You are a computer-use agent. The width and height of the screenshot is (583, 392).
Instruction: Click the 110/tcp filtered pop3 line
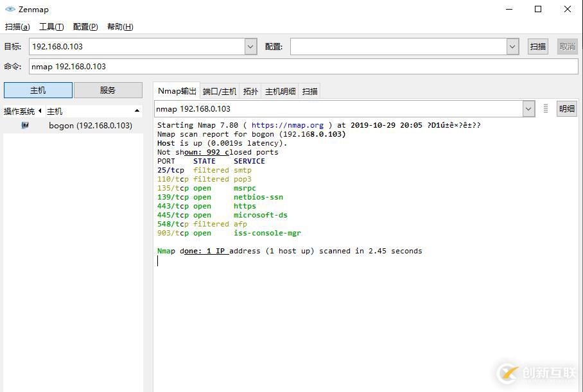pos(204,179)
